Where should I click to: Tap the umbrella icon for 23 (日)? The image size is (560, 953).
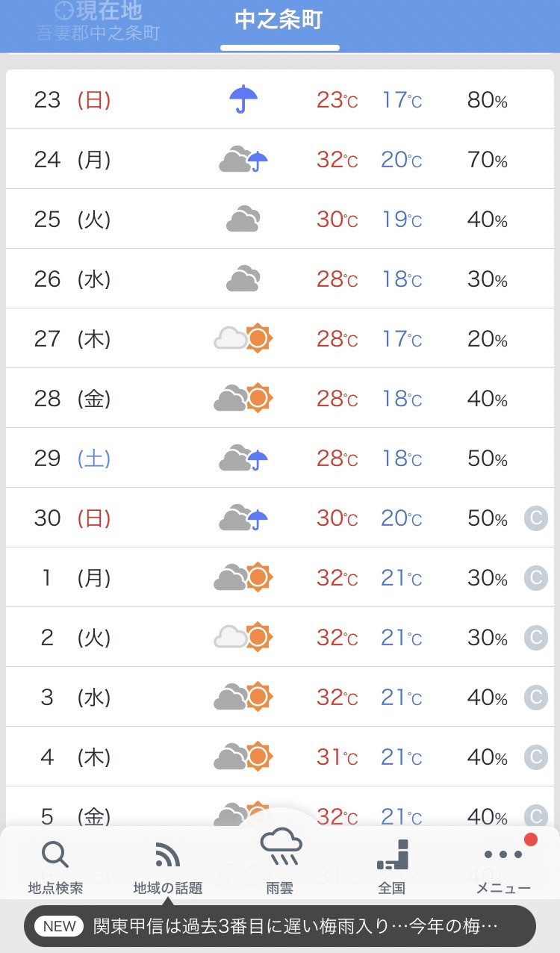click(243, 99)
